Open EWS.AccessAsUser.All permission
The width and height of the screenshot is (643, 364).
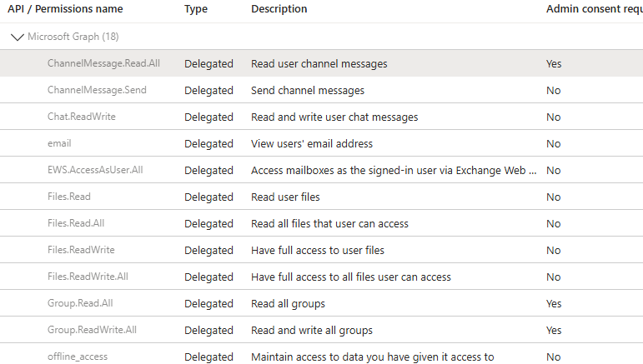click(x=95, y=170)
